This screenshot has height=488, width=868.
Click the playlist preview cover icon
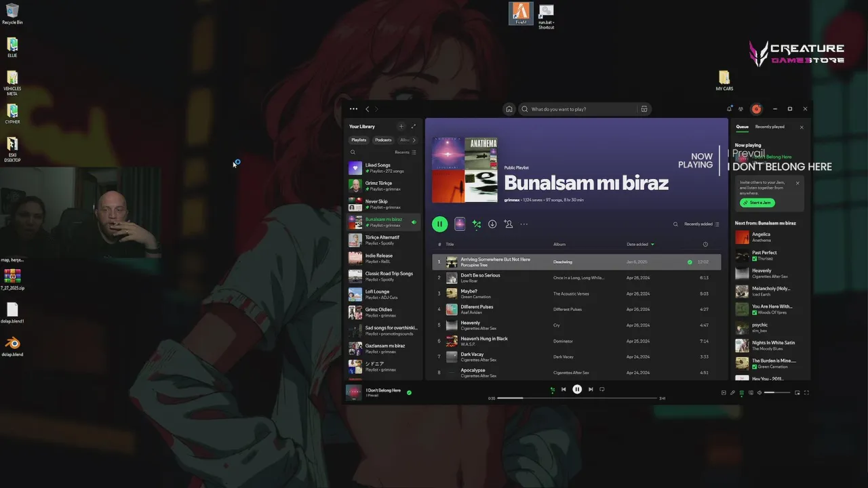[x=460, y=224]
